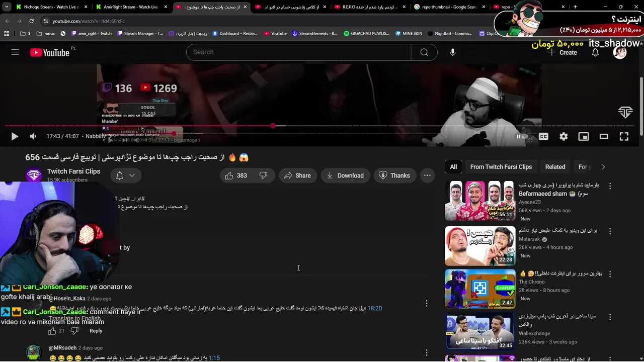Open StreamElements bookmark
644x362 pixels.
(314, 34)
